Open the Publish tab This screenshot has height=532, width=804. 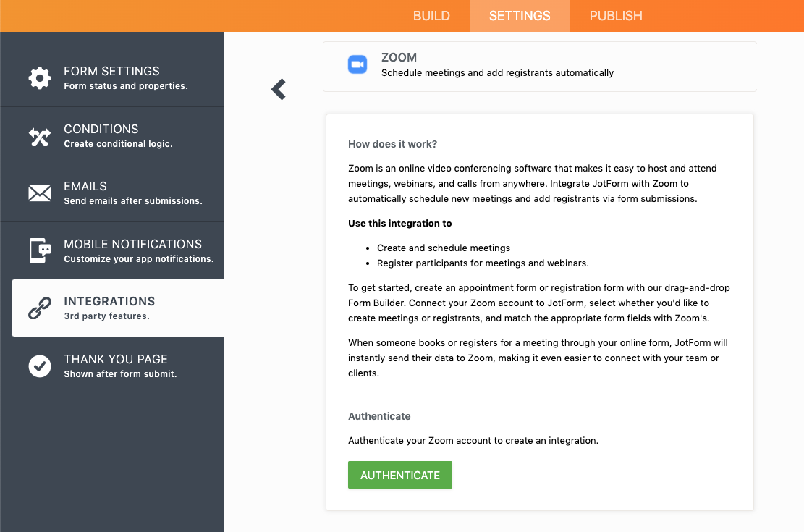point(616,16)
